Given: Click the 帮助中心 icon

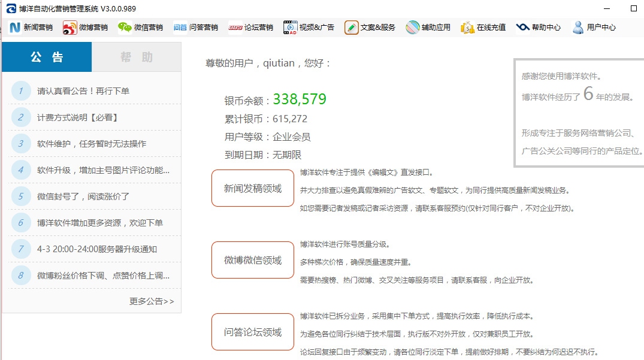Looking at the screenshot, I should pos(522,27).
